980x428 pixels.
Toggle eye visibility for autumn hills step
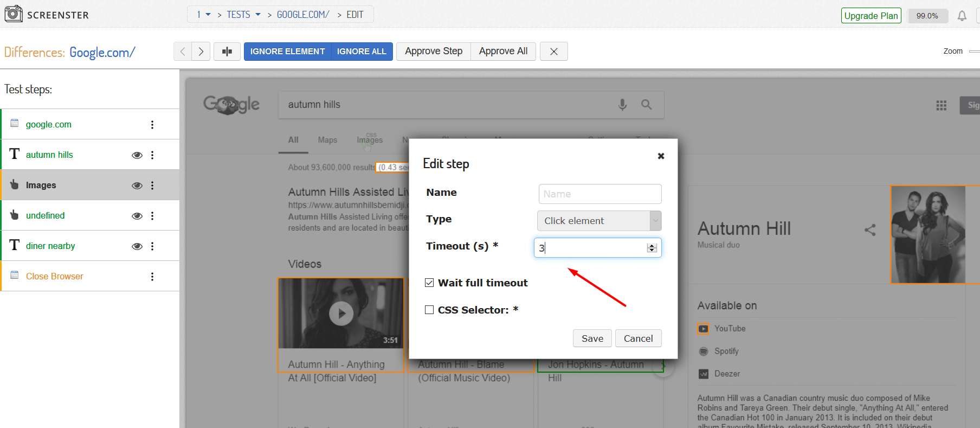[137, 155]
